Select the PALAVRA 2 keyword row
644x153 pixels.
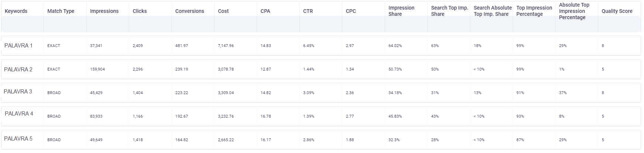(x=321, y=69)
